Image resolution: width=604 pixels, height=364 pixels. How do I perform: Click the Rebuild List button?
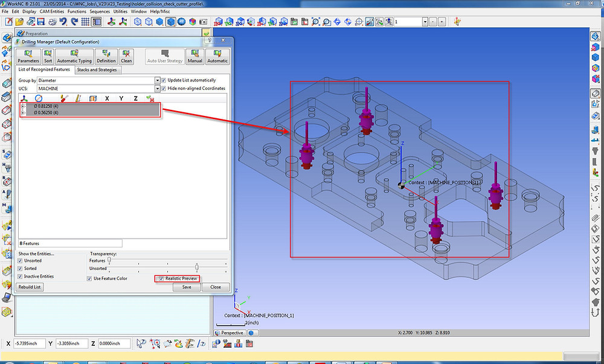tap(30, 287)
